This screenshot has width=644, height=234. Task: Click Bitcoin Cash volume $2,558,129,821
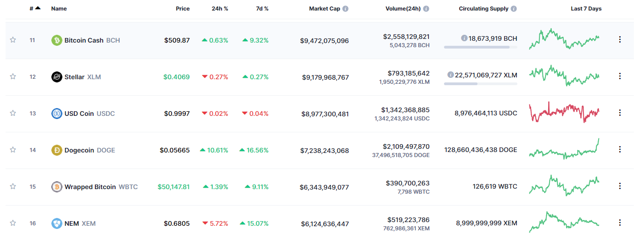click(x=406, y=36)
